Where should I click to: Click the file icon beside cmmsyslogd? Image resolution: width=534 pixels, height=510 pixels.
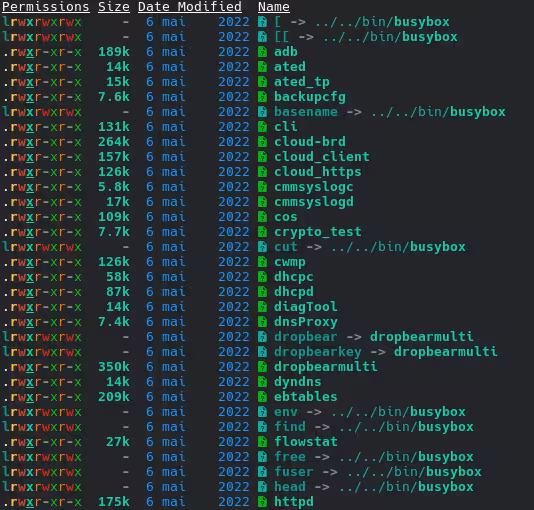pyautogui.click(x=262, y=202)
